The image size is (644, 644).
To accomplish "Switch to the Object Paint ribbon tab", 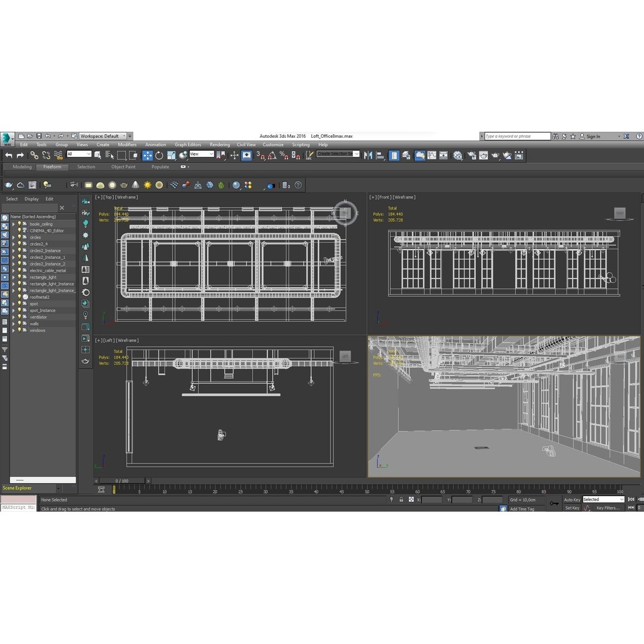I will 123,167.
